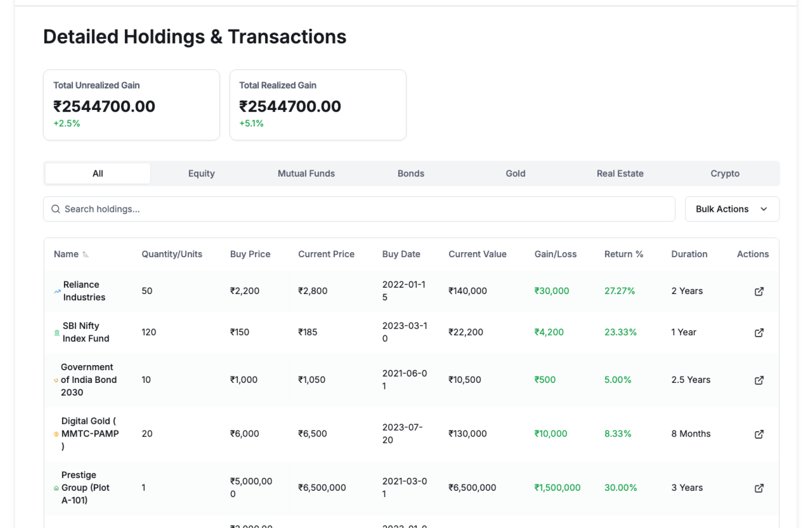Screen dimensions: 812x528
Task: Open the Gold holdings tab
Action: coord(515,173)
